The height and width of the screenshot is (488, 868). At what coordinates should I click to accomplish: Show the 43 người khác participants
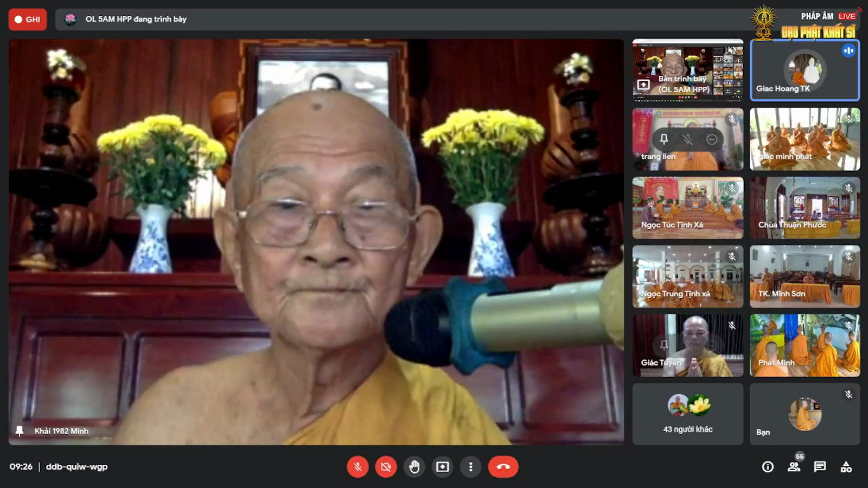tap(687, 414)
